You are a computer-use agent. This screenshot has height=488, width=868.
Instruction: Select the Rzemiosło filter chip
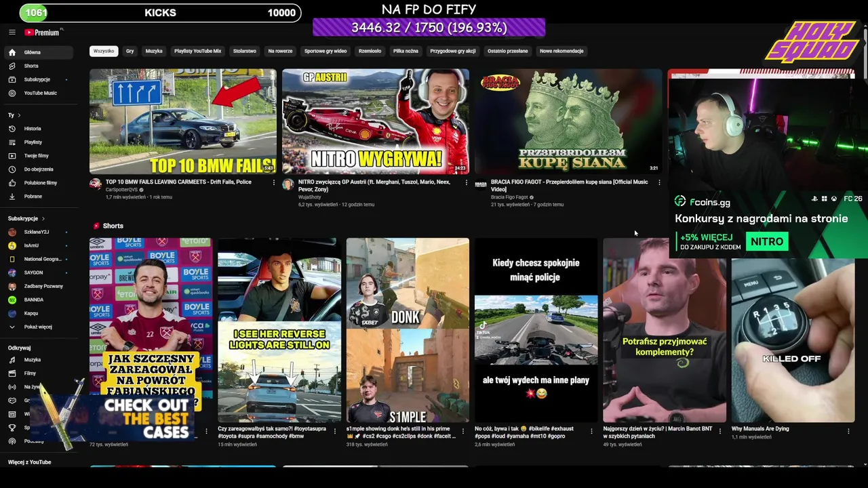click(370, 51)
